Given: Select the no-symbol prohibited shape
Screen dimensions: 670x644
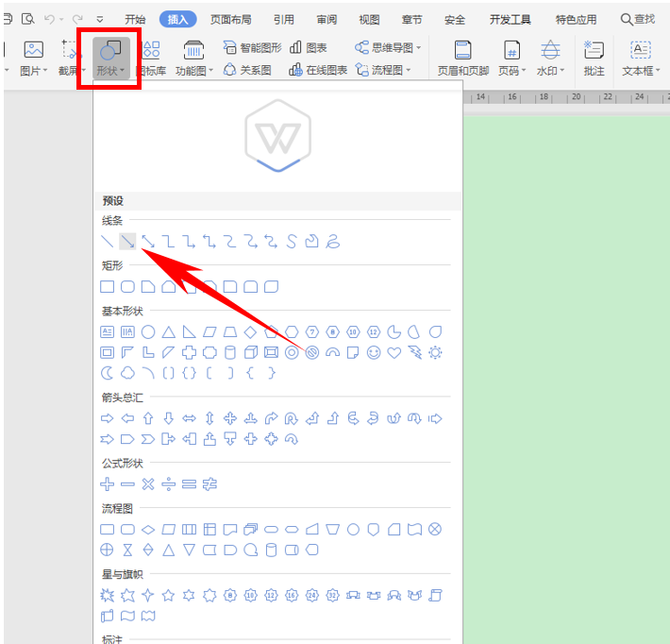Looking at the screenshot, I should (312, 352).
